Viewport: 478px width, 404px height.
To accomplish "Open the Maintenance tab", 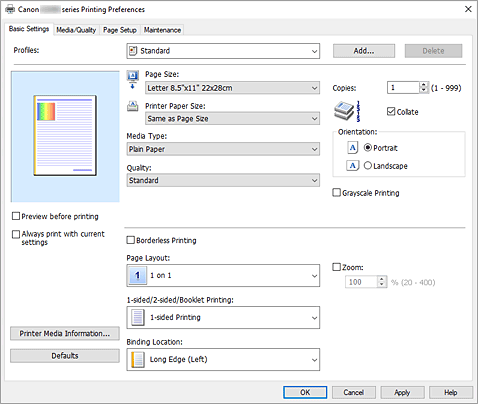I will (x=162, y=30).
